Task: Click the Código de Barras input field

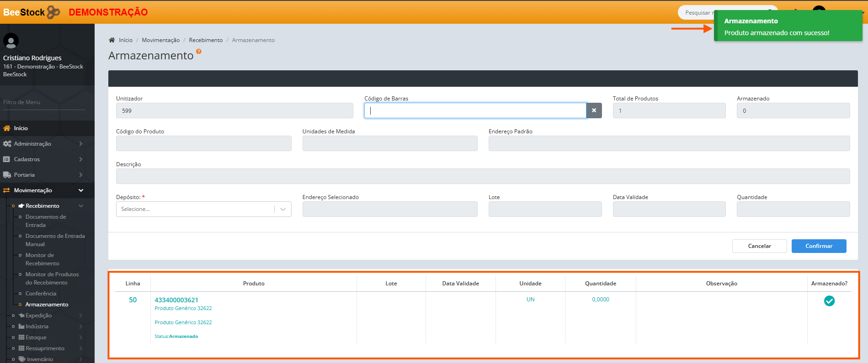Action: [x=475, y=110]
